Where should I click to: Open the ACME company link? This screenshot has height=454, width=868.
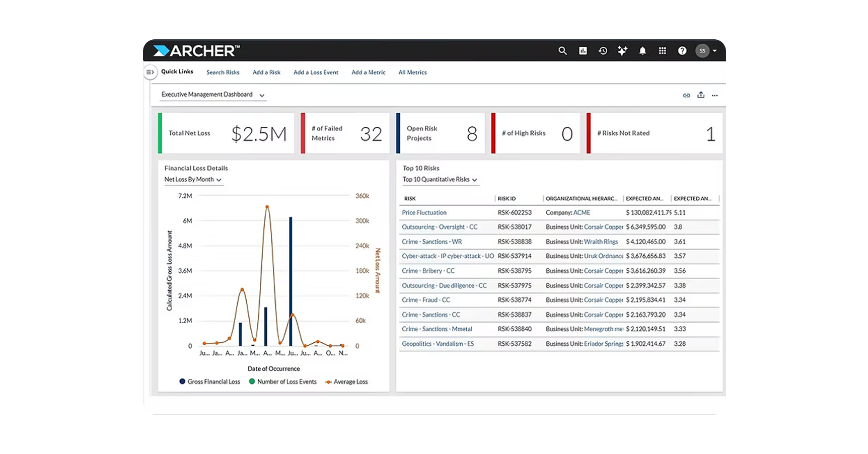click(582, 213)
